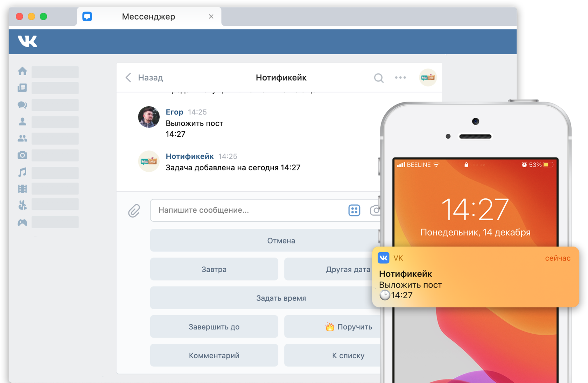Viewport: 588px width, 383px height.
Task: Click the paperclip attach icon
Action: click(x=134, y=211)
